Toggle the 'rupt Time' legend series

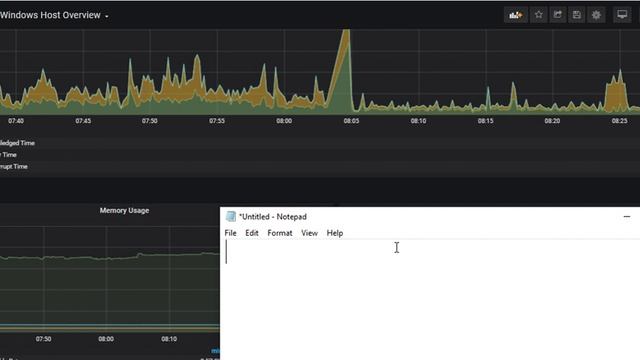pos(13,167)
